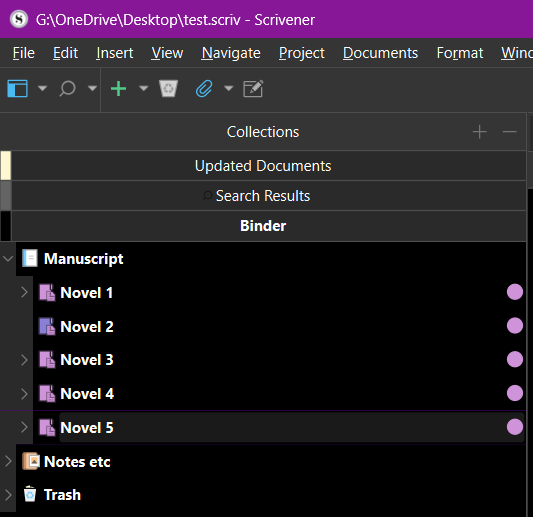Viewport: 533px width, 517px height.
Task: Click the purple label dot for Novel 5
Action: click(x=515, y=427)
